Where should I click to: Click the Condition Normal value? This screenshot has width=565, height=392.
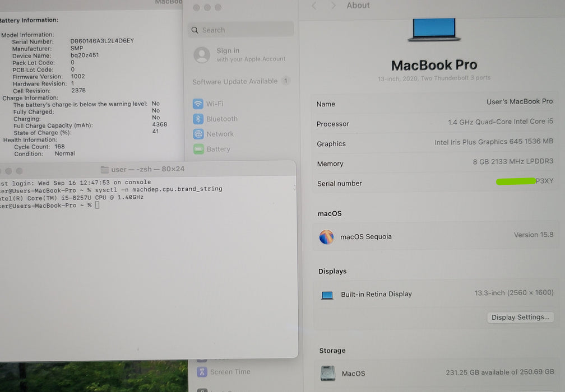65,153
